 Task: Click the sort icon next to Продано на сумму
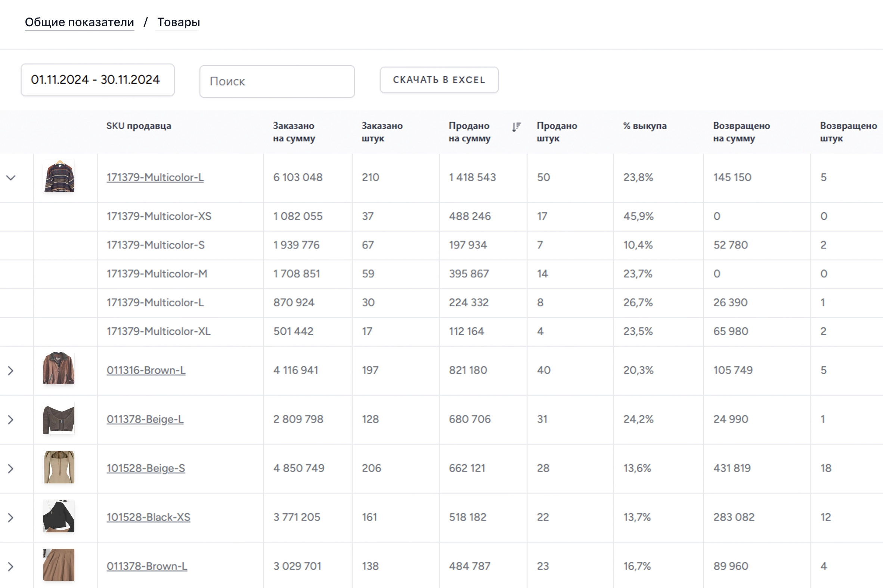pos(516,127)
